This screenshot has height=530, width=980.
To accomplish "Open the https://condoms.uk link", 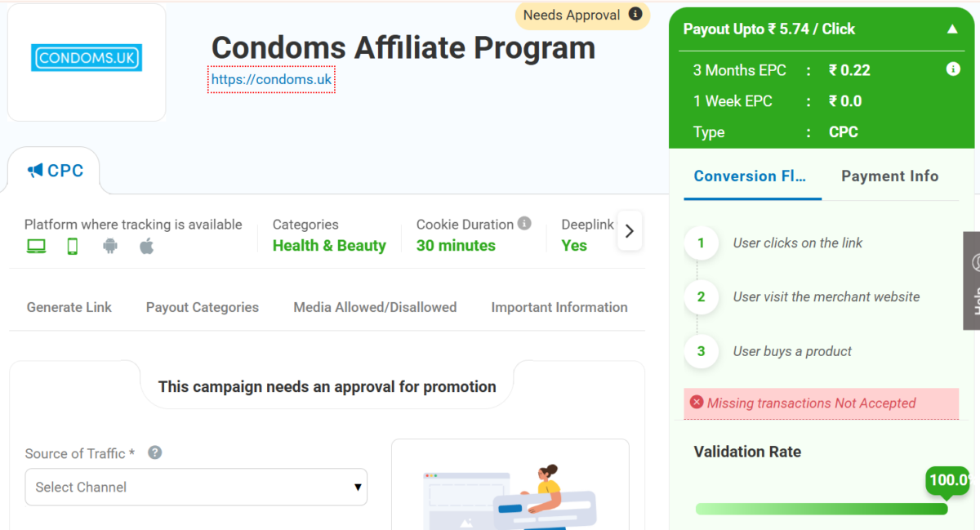I will [271, 79].
